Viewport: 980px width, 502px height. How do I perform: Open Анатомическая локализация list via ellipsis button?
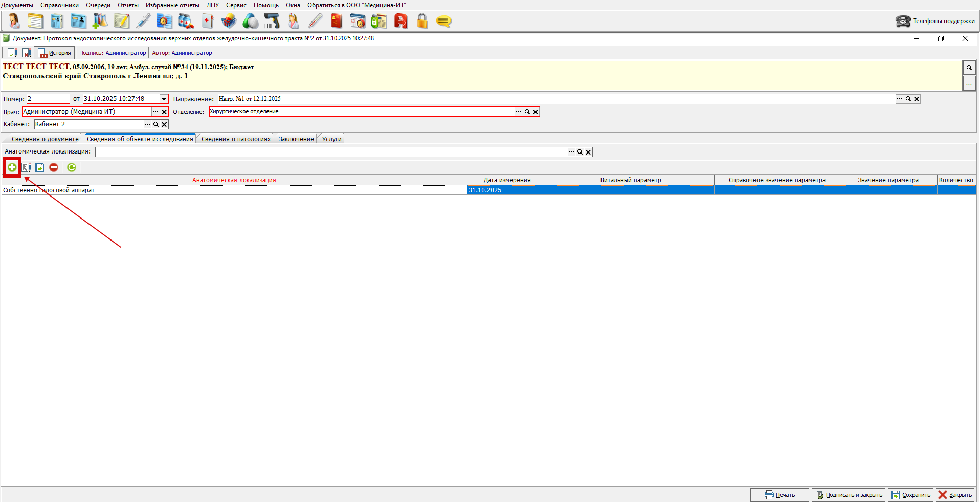point(571,152)
